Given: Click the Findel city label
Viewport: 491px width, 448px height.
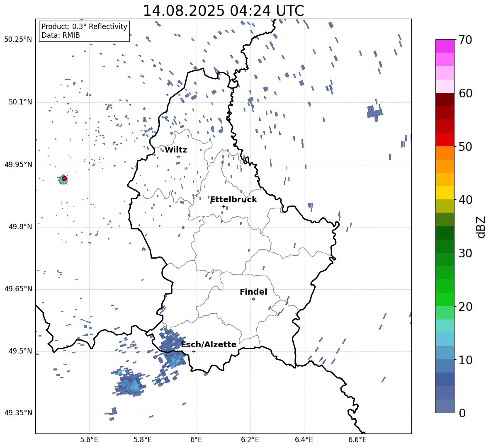Looking at the screenshot, I should click(x=253, y=292).
